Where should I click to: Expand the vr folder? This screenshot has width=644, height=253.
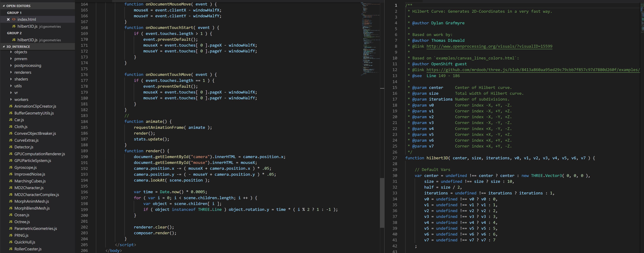[11, 93]
